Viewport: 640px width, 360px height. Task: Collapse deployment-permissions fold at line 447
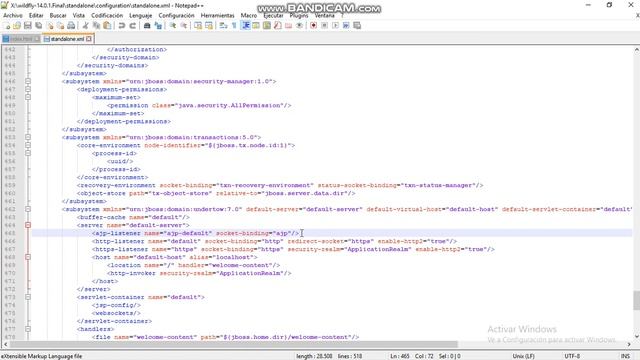(x=28, y=89)
